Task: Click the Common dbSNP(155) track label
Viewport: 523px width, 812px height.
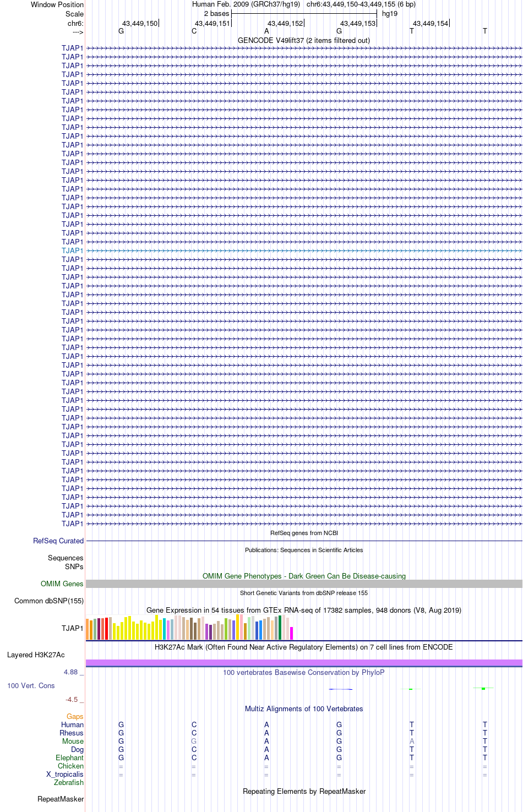Action: [x=49, y=601]
